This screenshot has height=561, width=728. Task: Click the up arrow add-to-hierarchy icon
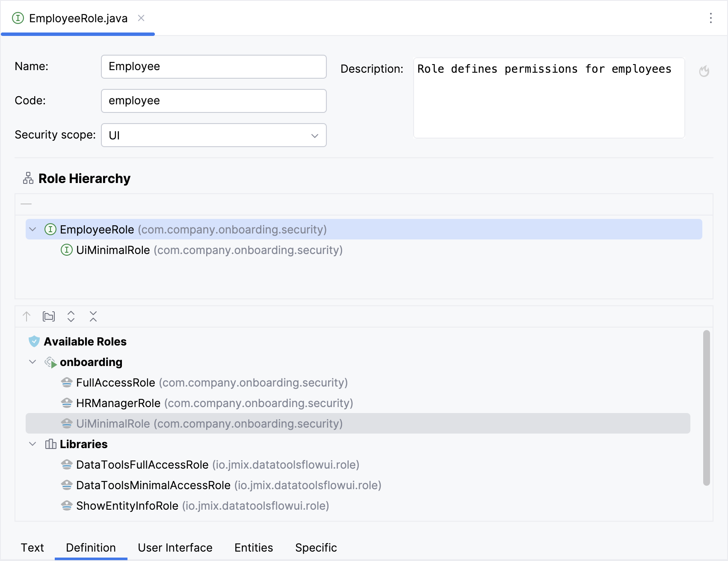coord(27,316)
